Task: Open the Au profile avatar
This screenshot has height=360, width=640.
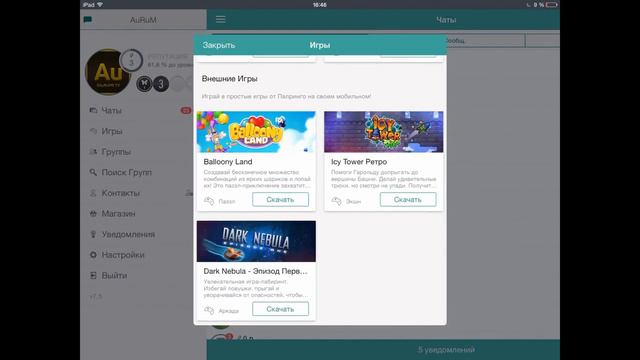Action: click(107, 72)
